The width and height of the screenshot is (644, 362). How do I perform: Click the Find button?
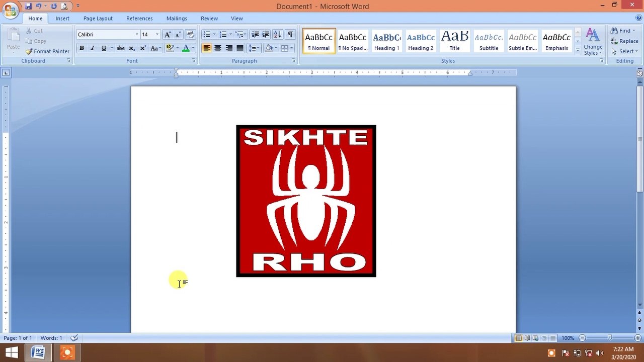click(623, 31)
